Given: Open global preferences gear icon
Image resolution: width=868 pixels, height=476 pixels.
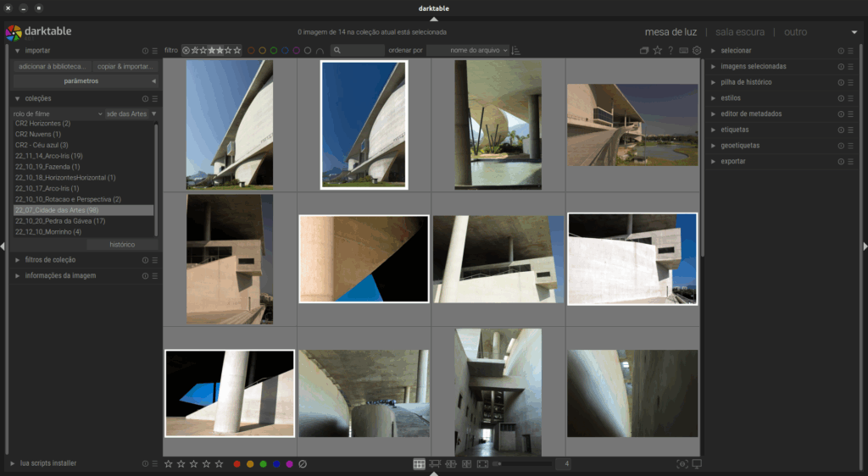Looking at the screenshot, I should [697, 51].
